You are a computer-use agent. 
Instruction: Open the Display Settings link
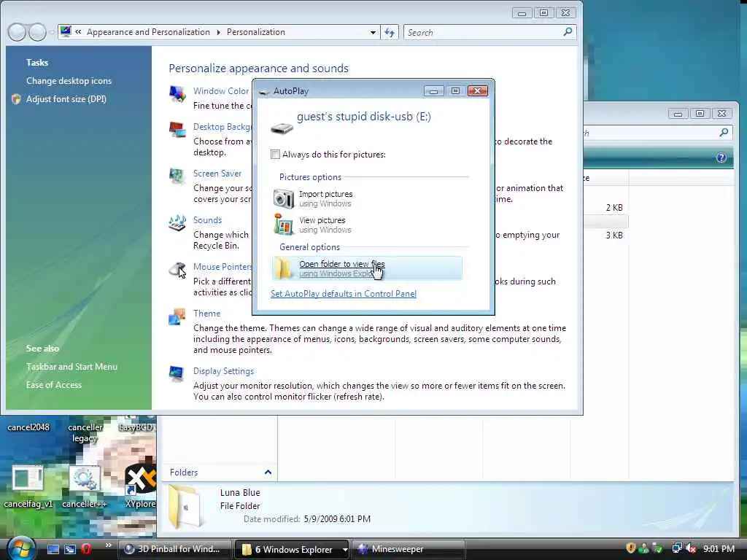coord(223,371)
